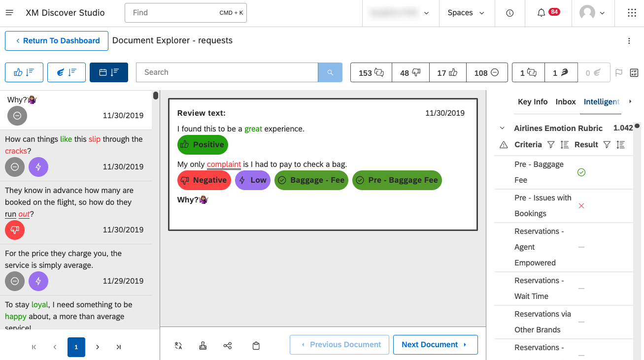Open the three-dot overflow menu
The image size is (644, 360).
[629, 41]
